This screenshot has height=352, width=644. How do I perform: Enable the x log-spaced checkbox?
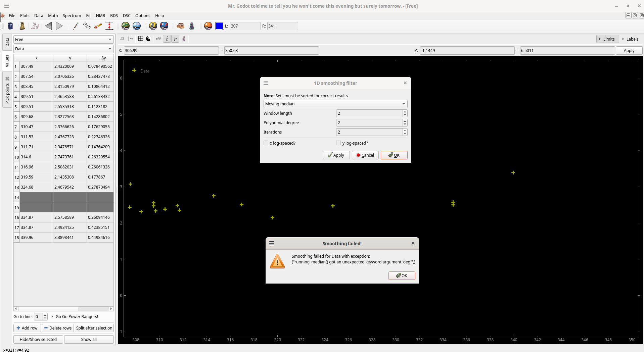[266, 143]
